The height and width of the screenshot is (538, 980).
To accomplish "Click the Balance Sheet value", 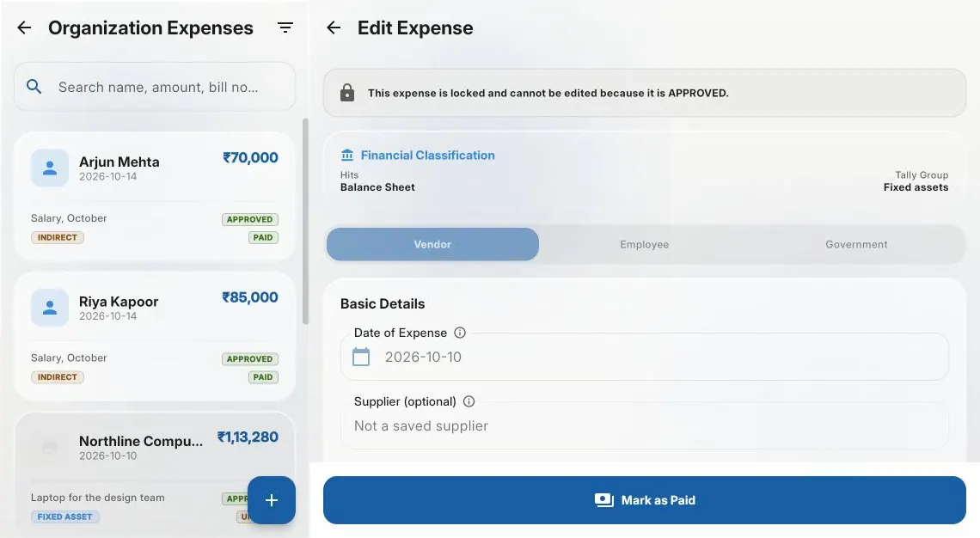I will coord(377,186).
